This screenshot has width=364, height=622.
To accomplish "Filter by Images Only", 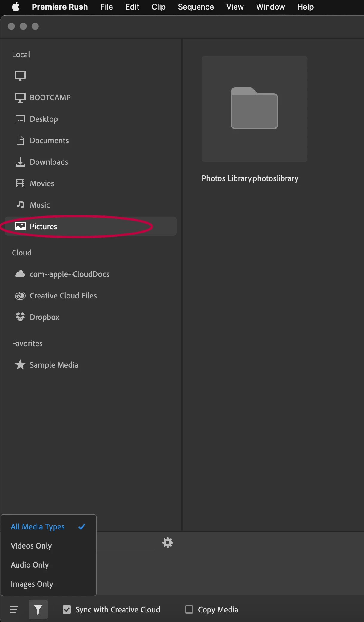I will point(49,584).
